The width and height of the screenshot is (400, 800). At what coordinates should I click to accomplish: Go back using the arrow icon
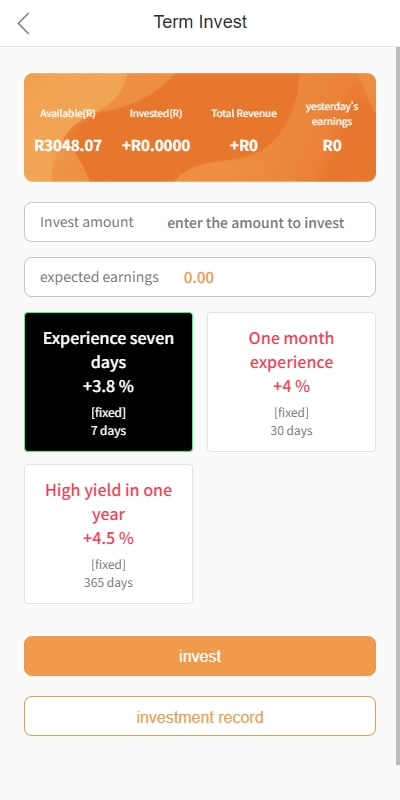tap(23, 23)
